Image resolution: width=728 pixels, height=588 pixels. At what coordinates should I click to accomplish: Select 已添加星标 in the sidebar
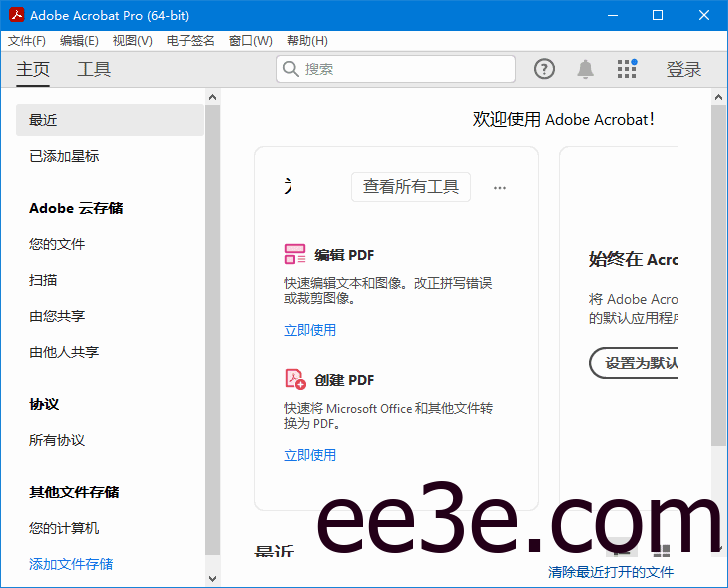64,157
